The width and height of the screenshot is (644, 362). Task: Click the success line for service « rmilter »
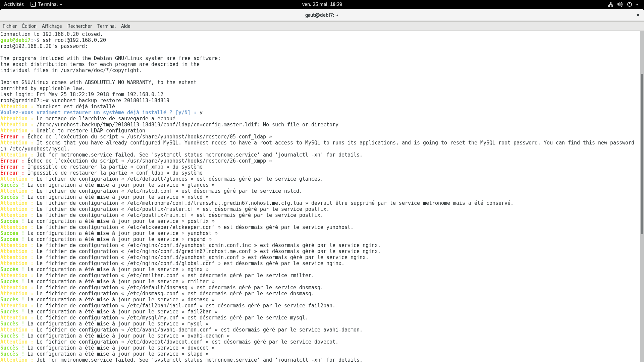tap(107, 282)
